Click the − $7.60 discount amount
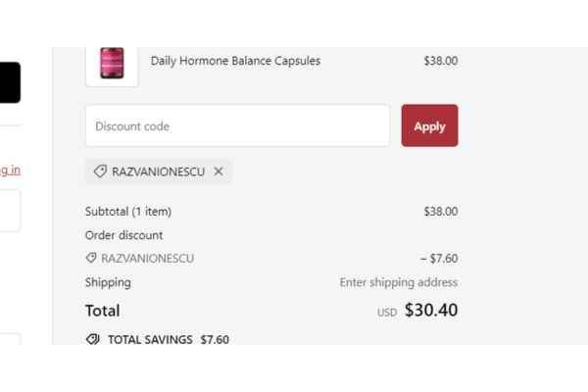 pyautogui.click(x=438, y=259)
